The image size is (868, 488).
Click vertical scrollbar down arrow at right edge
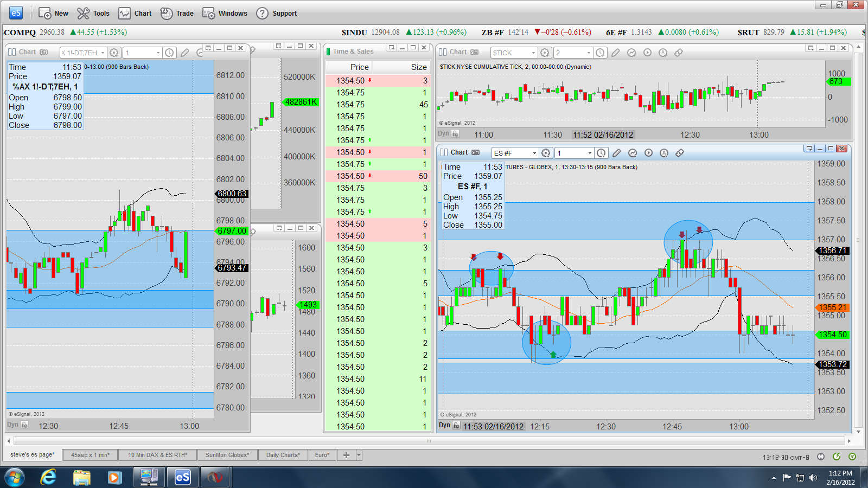[x=858, y=432]
